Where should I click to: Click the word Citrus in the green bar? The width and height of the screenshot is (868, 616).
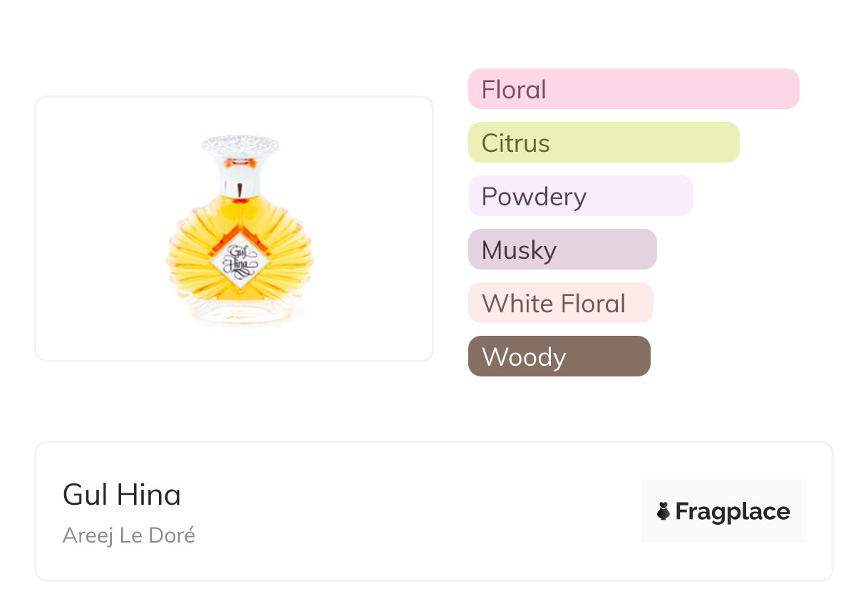tap(516, 143)
